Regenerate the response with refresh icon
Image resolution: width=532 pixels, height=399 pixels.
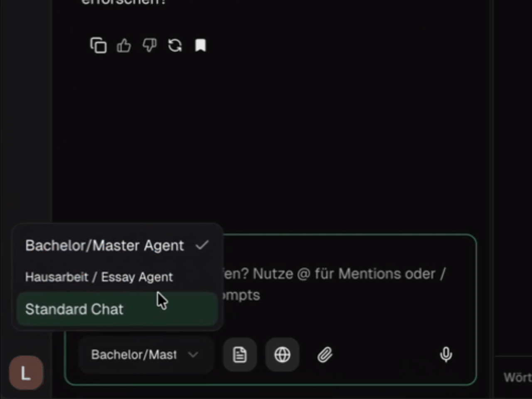click(175, 45)
